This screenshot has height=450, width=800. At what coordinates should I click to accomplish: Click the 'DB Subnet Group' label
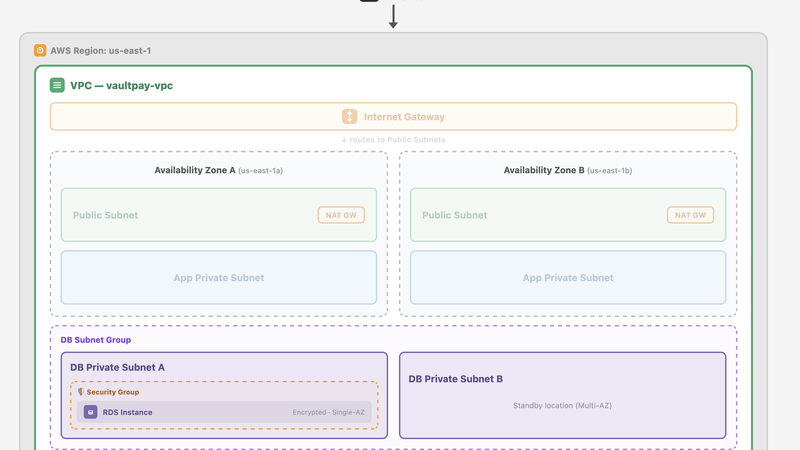[x=96, y=340]
